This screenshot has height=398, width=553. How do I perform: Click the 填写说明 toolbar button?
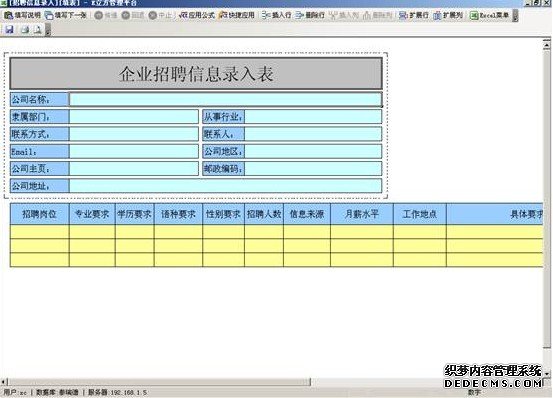click(x=23, y=16)
